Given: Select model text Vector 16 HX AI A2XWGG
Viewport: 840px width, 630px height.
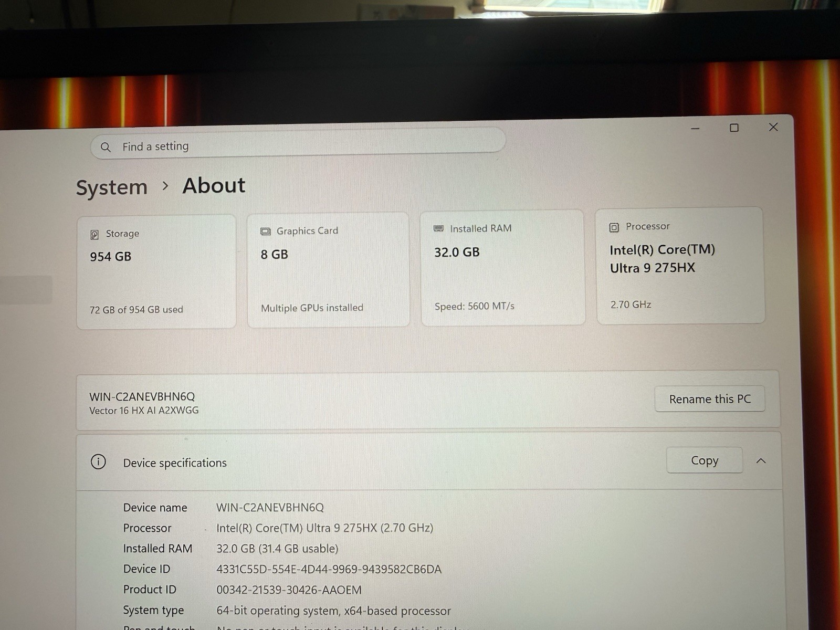Looking at the screenshot, I should [144, 411].
